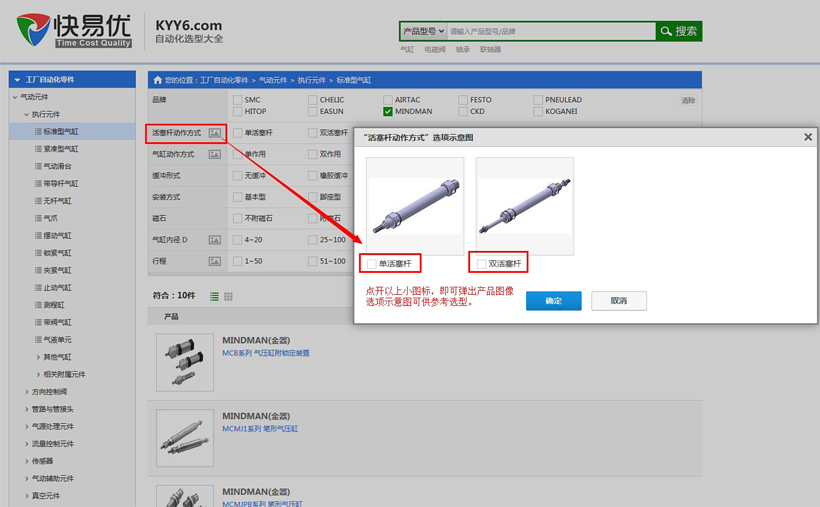Open image guide icon for 气缸动作方式

[214, 154]
